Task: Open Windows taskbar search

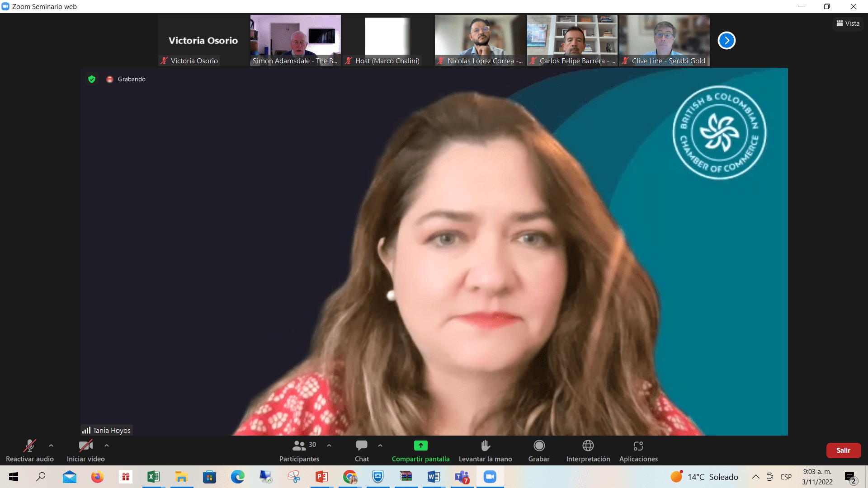Action: tap(41, 477)
